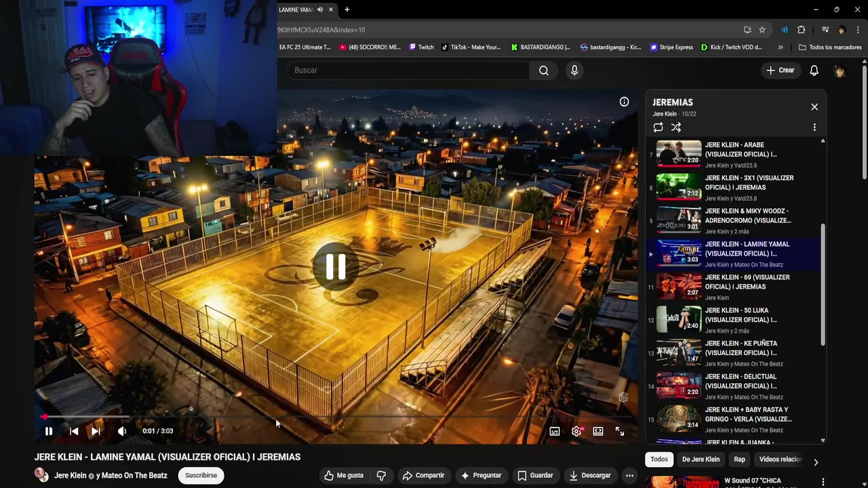Pause the video with the pause control
Image resolution: width=868 pixels, height=488 pixels.
tap(49, 431)
